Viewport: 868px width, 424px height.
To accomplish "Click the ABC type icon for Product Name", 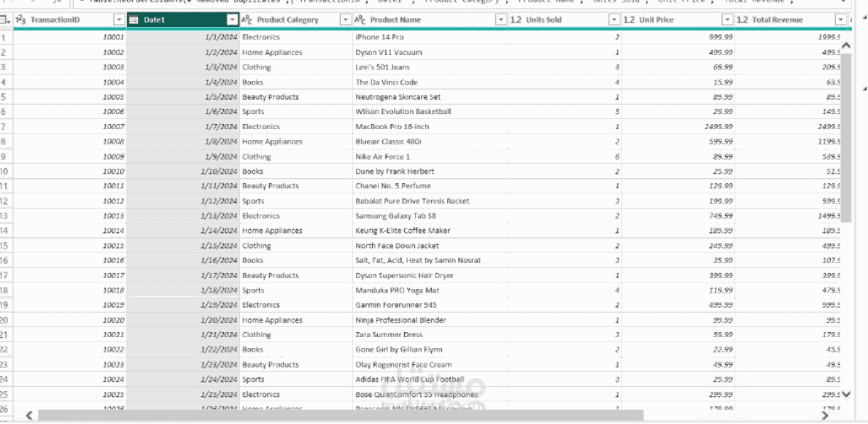I will (x=360, y=20).
